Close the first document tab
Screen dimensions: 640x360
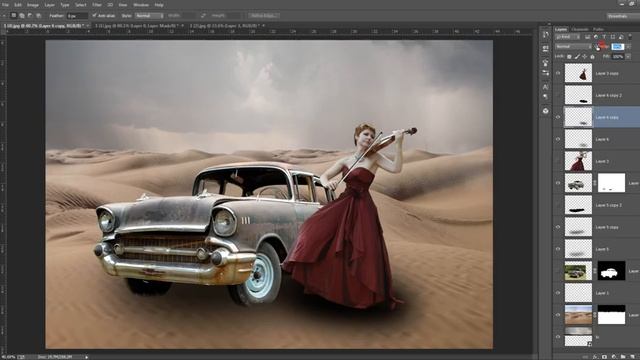click(89, 26)
